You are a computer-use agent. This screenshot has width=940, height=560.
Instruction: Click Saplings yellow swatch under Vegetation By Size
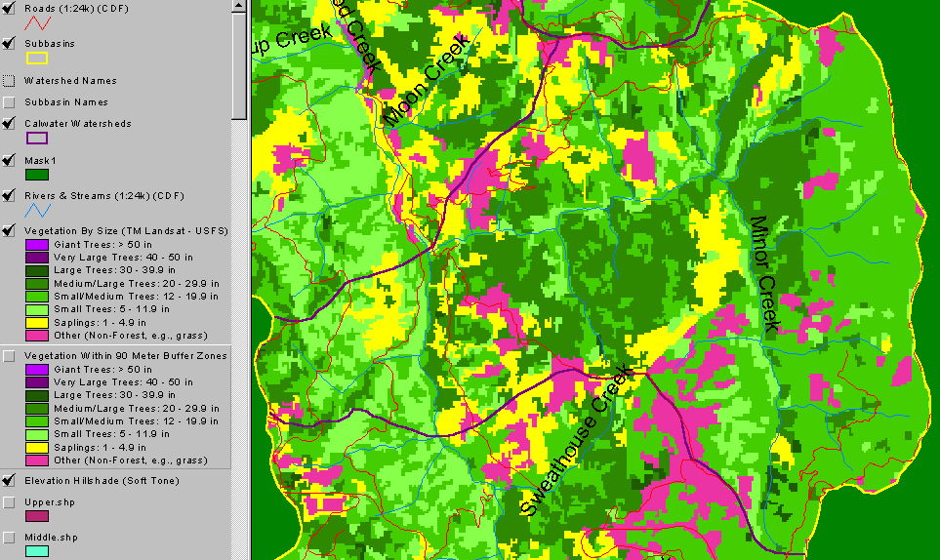[x=36, y=323]
